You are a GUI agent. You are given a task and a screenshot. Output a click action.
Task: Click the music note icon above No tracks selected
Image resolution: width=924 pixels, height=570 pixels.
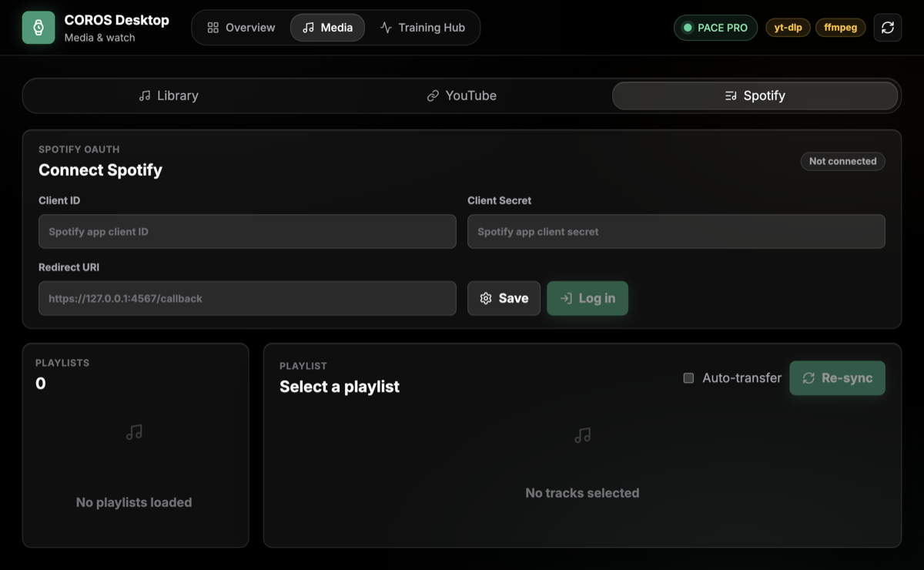coord(582,435)
